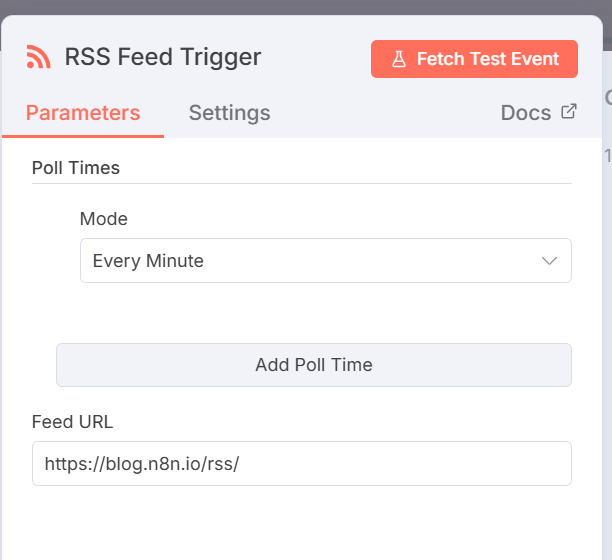
Task: Click the empty panel area below Feed URL
Action: click(x=300, y=525)
